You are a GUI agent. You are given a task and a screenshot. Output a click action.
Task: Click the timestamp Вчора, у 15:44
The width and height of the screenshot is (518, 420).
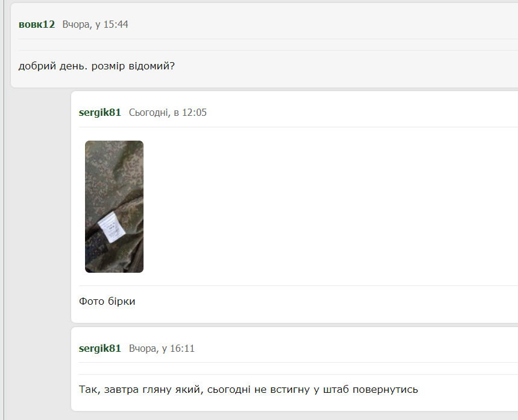(x=95, y=25)
